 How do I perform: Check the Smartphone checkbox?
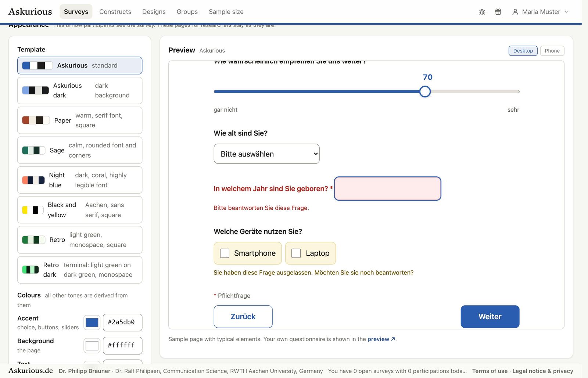coord(225,253)
